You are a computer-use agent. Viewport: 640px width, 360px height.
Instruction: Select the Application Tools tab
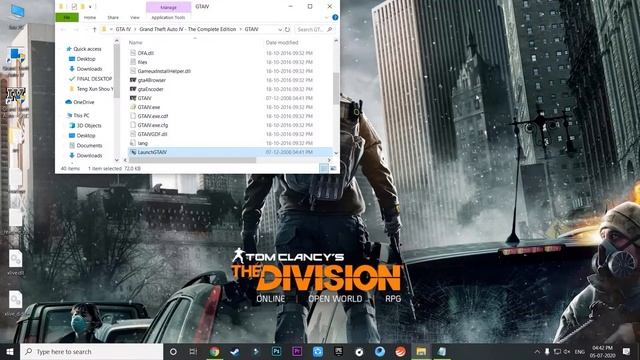(168, 18)
